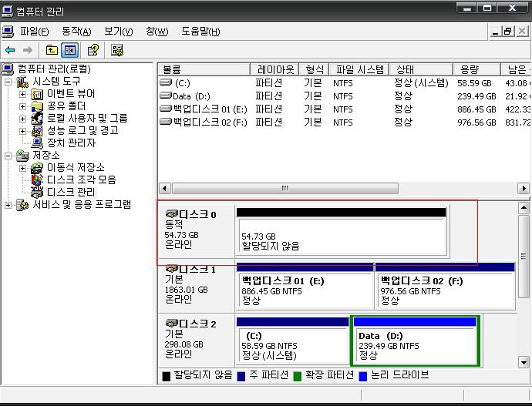Select the 이동식 저장소 icon
Image resolution: width=532 pixels, height=406 pixels.
click(37, 168)
